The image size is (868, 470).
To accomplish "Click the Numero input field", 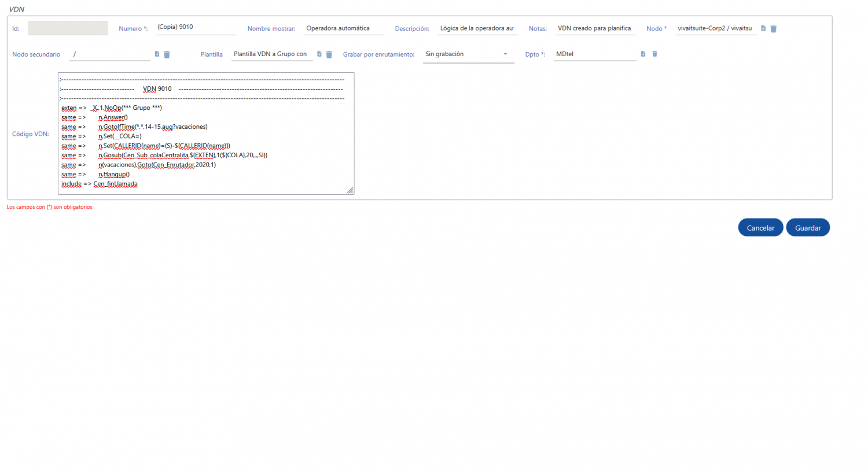I will pyautogui.click(x=196, y=27).
